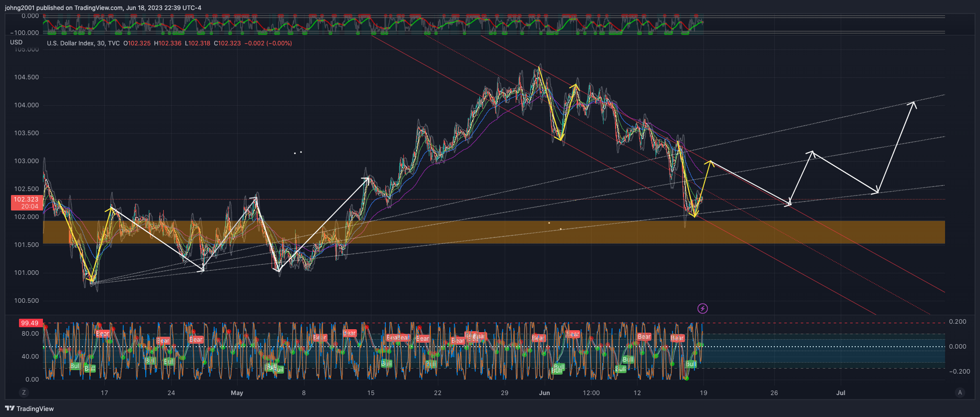Click the Jun date axis label
Screen dimensions: 980x417
click(545, 393)
